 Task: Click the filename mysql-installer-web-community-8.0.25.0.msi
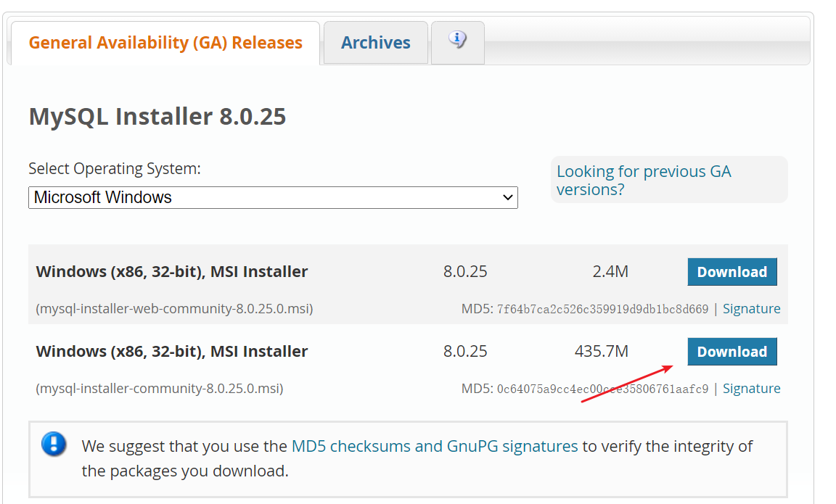pyautogui.click(x=174, y=309)
